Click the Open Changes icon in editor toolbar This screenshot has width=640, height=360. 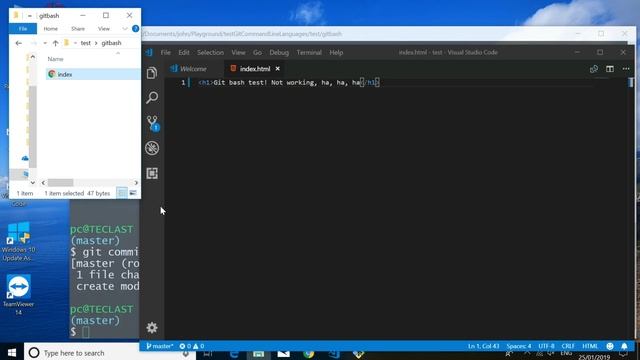pyautogui.click(x=594, y=69)
